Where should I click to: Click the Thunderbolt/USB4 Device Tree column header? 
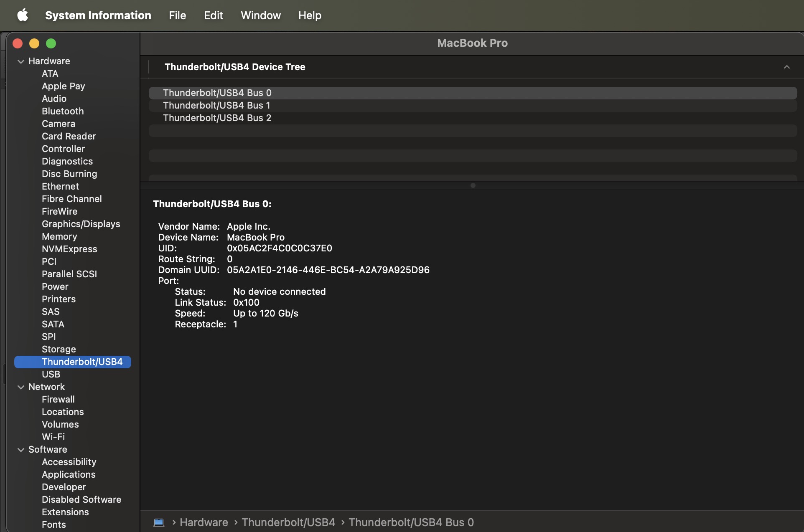[235, 67]
